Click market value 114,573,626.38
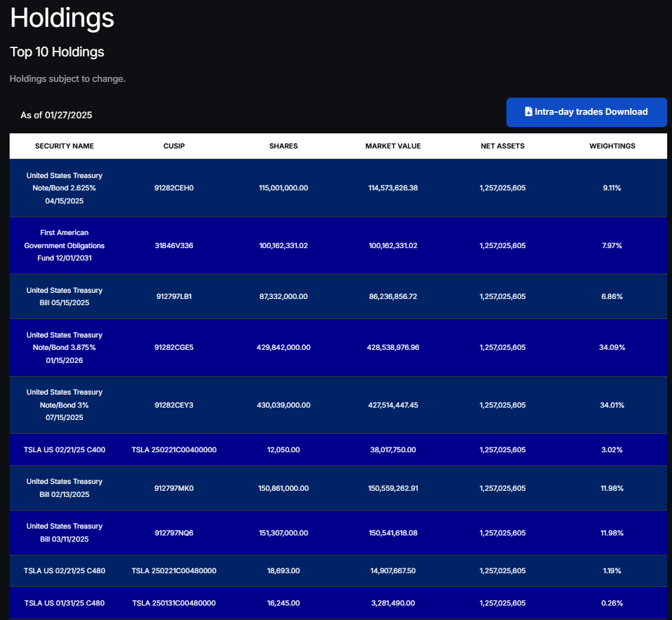Screen dimensions: 672x620 coord(393,188)
